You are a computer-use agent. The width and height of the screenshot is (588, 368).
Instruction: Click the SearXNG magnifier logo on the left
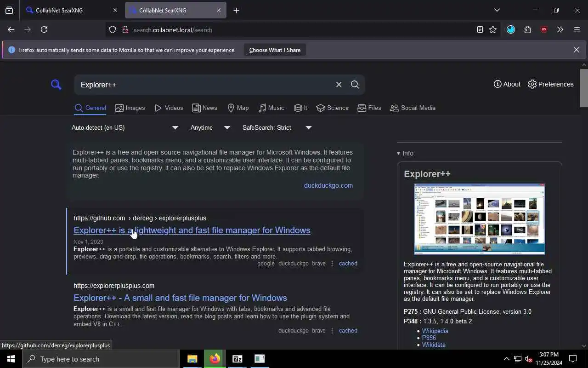click(x=56, y=84)
